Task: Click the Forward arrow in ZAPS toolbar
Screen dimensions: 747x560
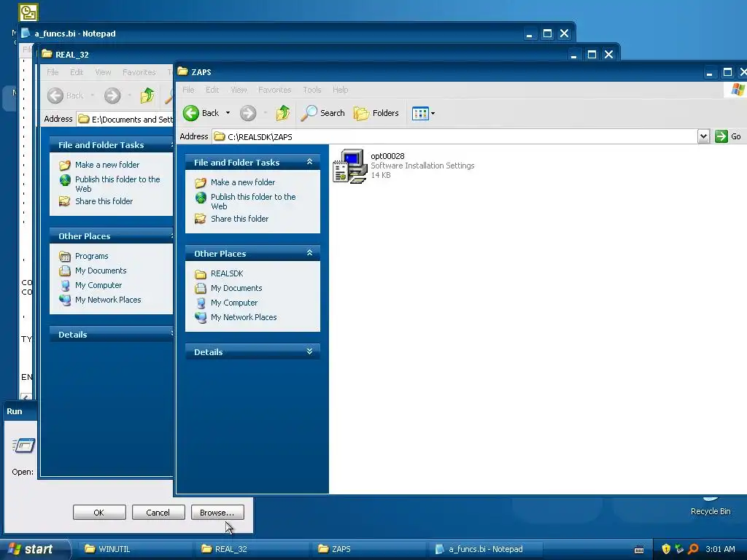Action: tap(248, 113)
